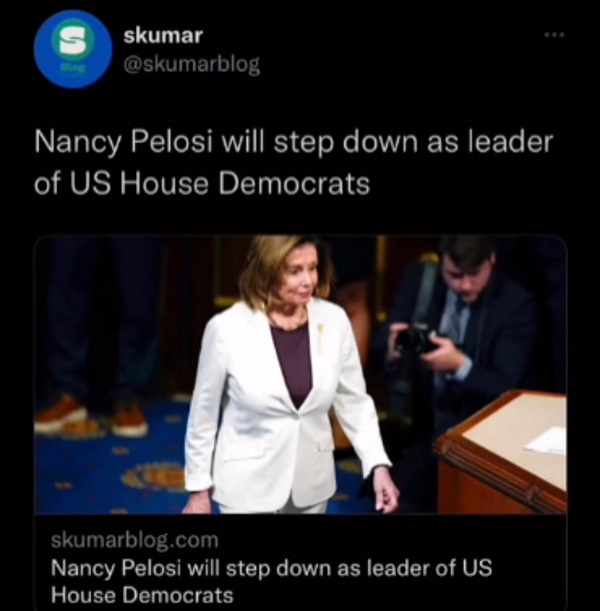Viewport: 600px width, 611px height.
Task: Click the orange shoes in card image
Action: pyautogui.click(x=92, y=416)
